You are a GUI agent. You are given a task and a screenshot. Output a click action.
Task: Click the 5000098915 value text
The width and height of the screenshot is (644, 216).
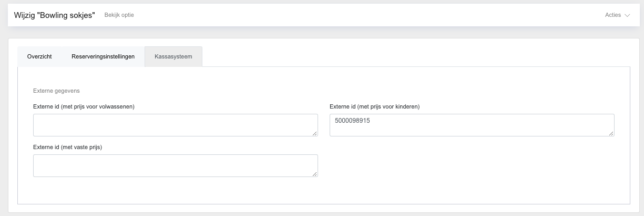coord(352,120)
